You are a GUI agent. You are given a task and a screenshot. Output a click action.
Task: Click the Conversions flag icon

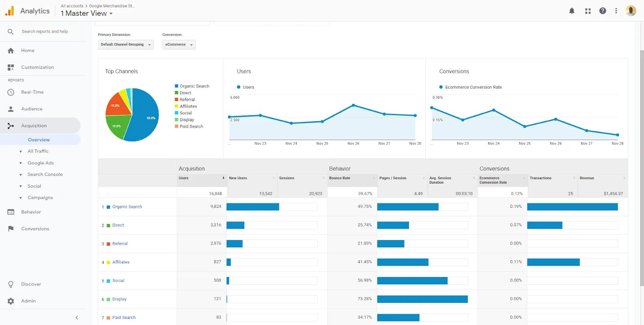coord(11,229)
